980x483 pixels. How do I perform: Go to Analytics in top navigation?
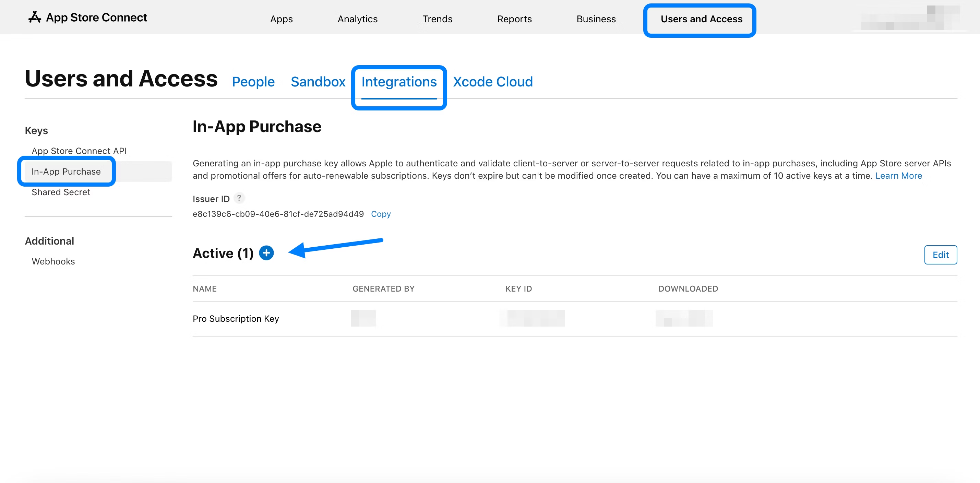click(357, 19)
